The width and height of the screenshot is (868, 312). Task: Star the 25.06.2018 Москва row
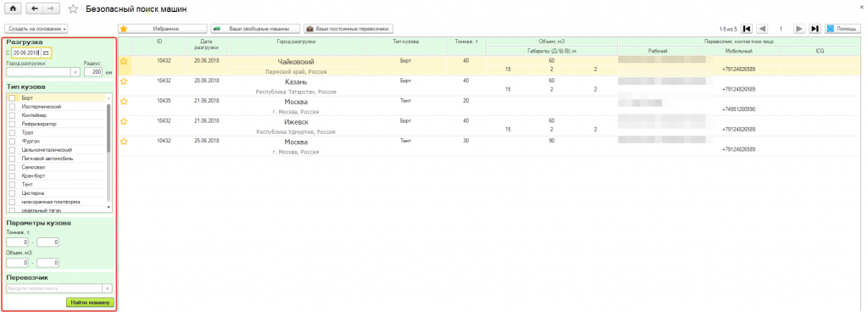pos(124,142)
